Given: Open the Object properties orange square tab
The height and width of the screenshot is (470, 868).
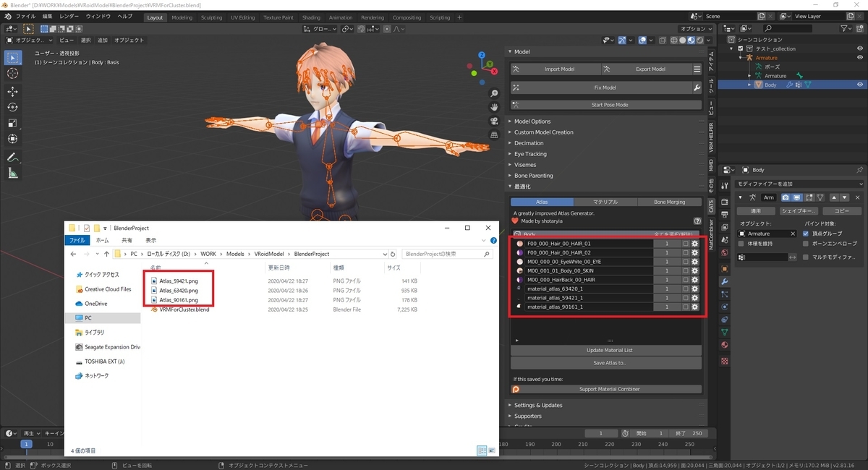Looking at the screenshot, I should [x=725, y=268].
